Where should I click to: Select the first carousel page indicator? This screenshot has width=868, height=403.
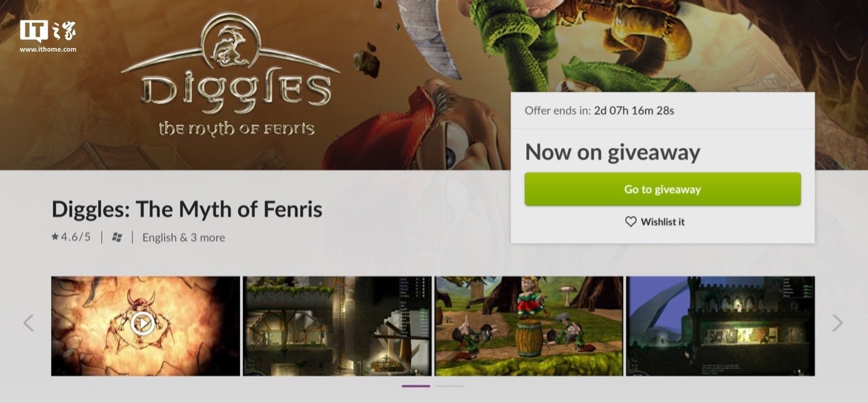click(416, 386)
